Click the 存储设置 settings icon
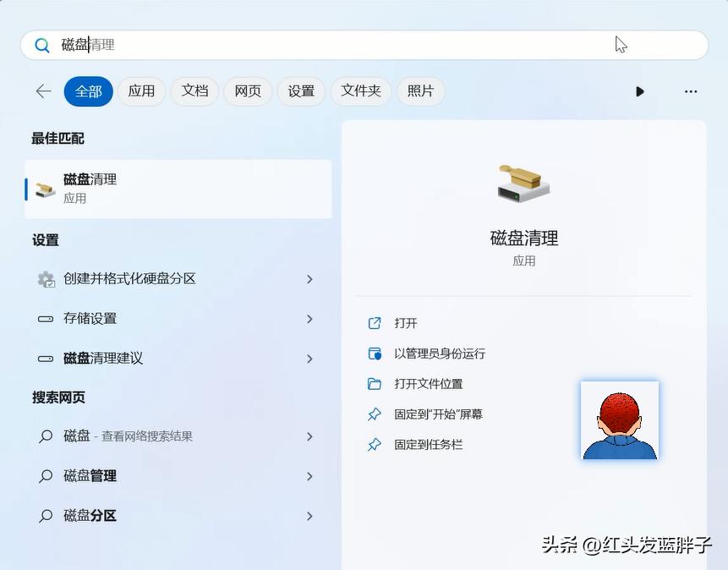Screen dimensions: 728x570 pyautogui.click(x=47, y=319)
